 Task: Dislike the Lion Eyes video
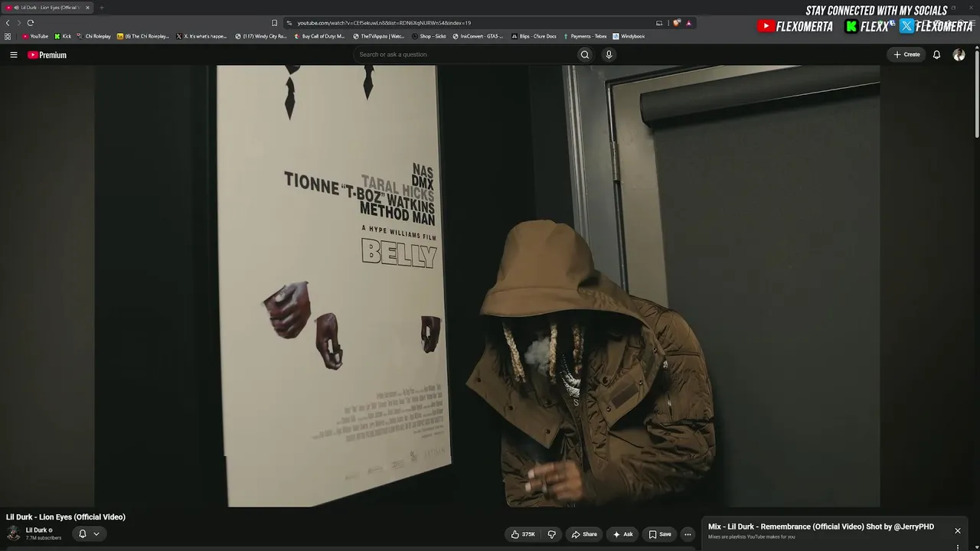[x=551, y=534]
